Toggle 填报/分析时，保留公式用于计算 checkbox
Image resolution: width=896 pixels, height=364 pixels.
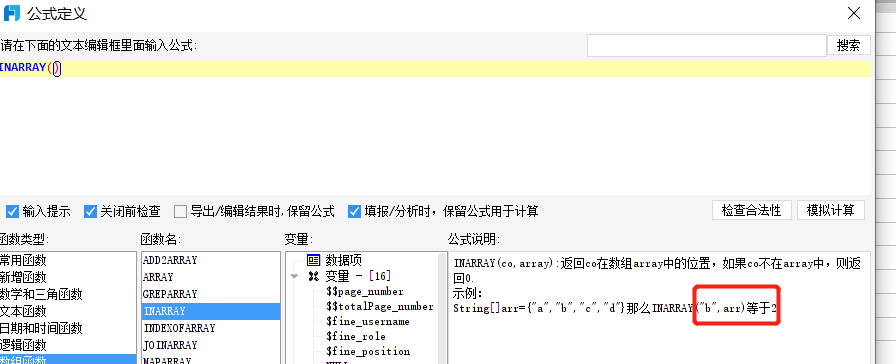click(354, 211)
